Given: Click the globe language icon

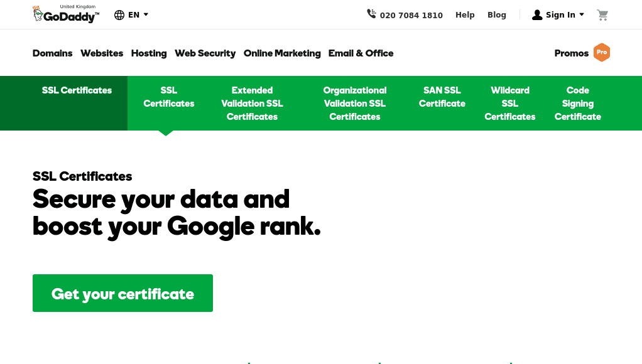Looking at the screenshot, I should (119, 15).
